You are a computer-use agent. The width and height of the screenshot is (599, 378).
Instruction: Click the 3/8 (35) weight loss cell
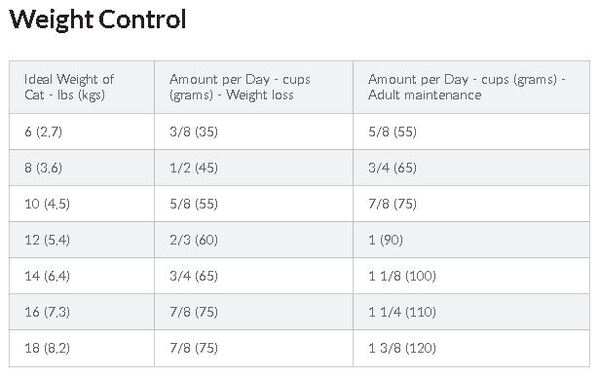(x=254, y=132)
